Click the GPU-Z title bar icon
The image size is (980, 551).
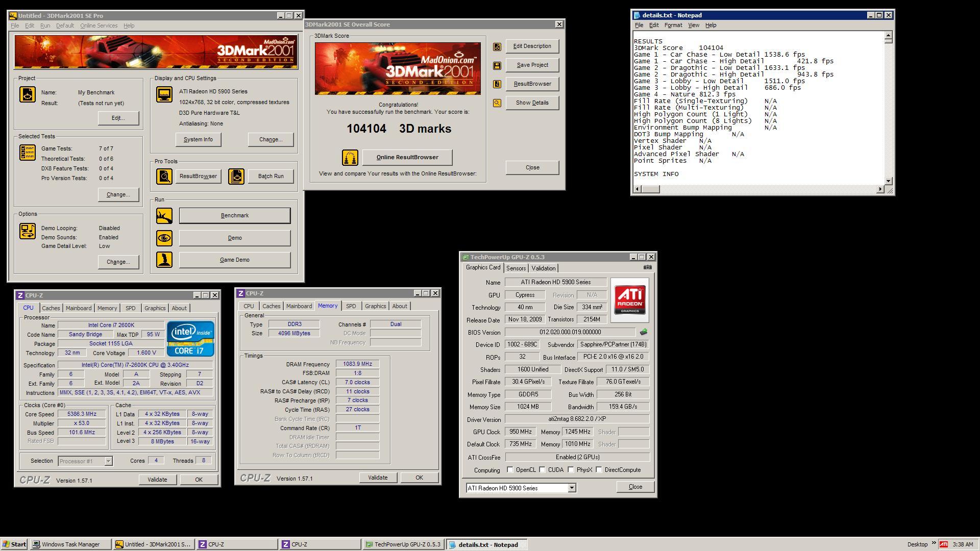coord(465,257)
